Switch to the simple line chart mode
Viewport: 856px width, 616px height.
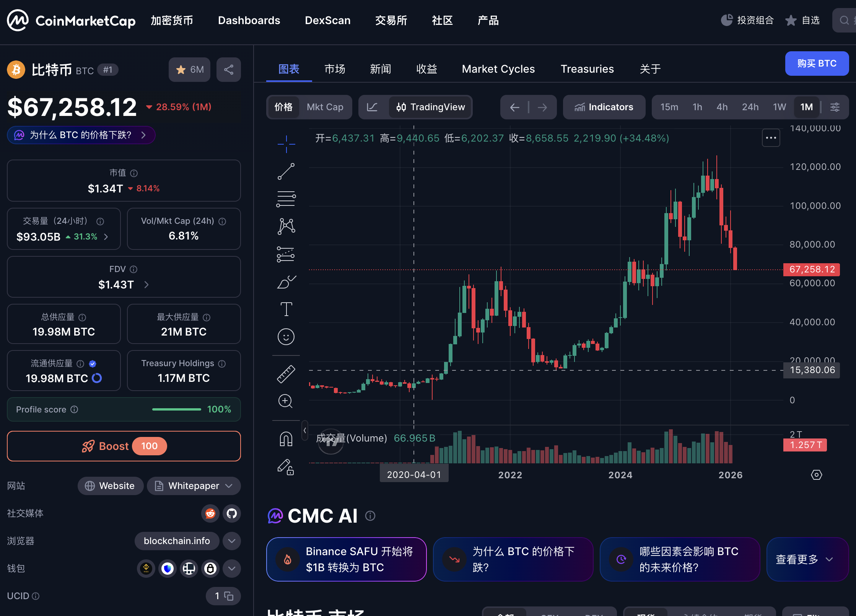(x=372, y=107)
